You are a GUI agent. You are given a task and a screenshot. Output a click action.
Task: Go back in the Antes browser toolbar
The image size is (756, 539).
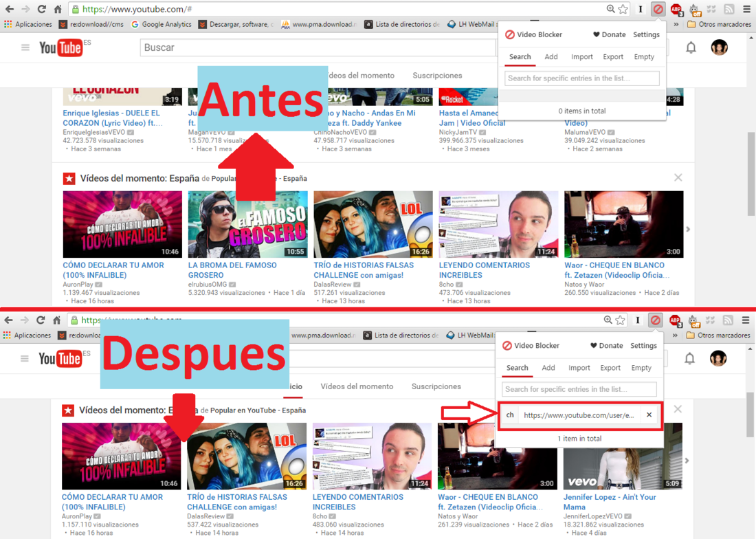coord(9,9)
